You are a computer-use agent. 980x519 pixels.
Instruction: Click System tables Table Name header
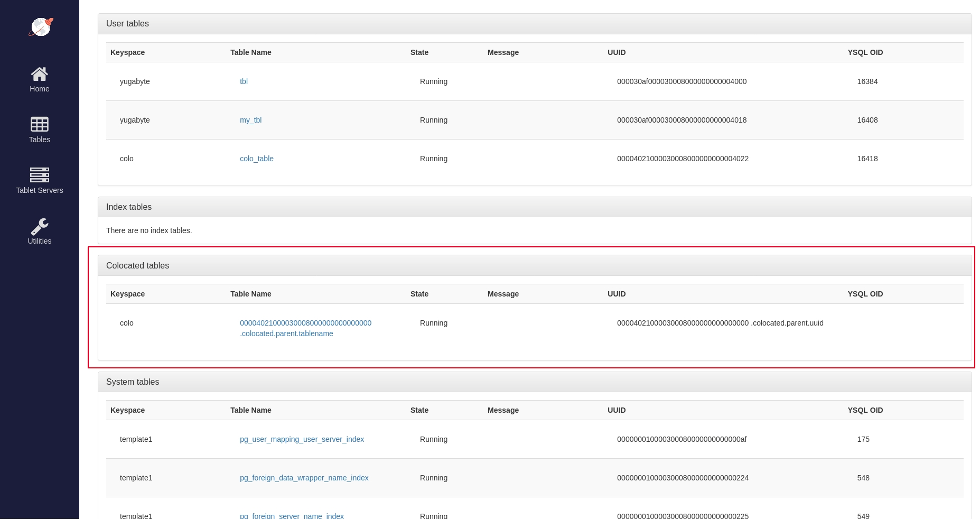click(251, 410)
